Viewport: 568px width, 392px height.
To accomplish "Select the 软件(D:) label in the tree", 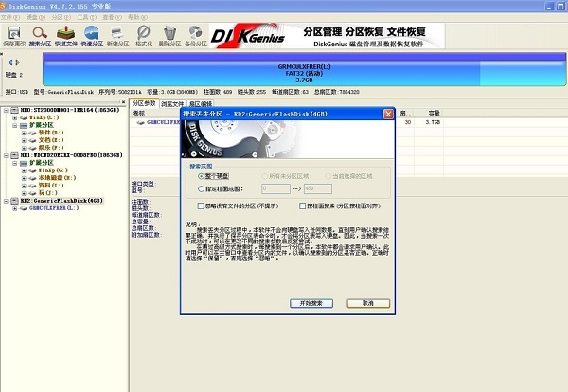I will (x=51, y=133).
